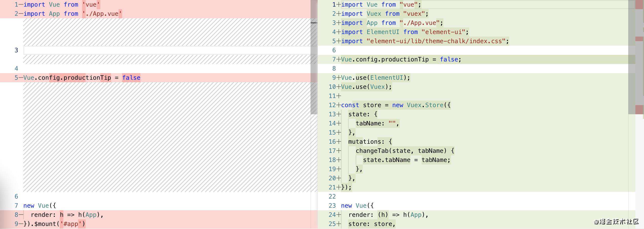Click removed line '}).$mount('#app')'
The image size is (644, 229).
coord(54,224)
